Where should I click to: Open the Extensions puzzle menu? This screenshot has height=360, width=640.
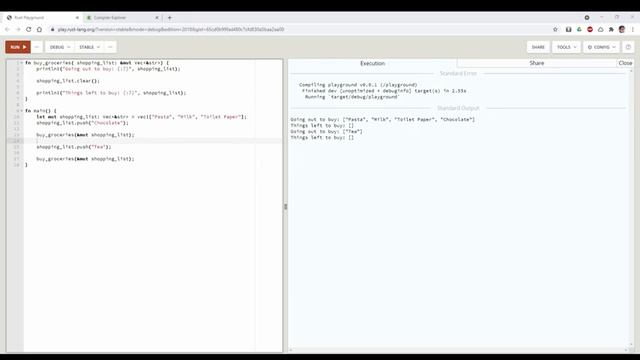point(611,29)
